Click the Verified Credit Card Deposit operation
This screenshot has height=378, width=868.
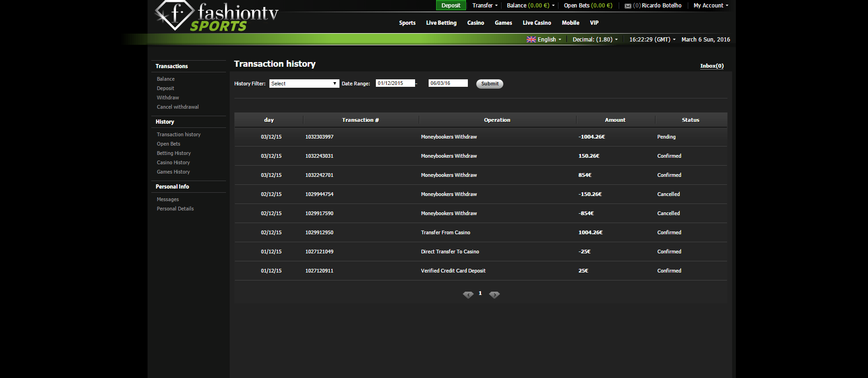point(453,271)
